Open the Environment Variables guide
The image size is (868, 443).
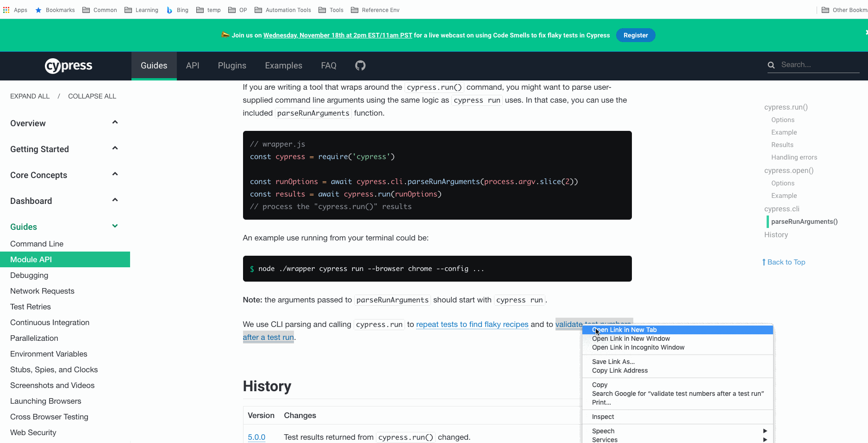[49, 354]
